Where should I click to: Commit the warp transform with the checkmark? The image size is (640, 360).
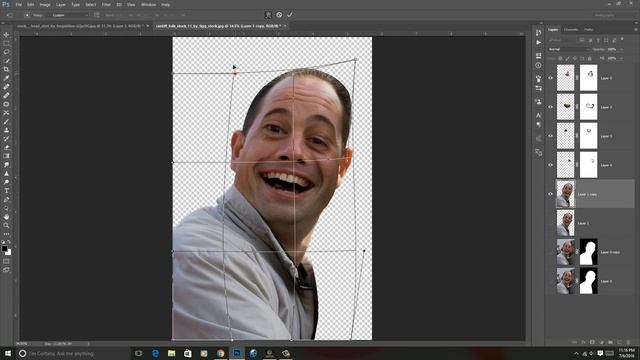coord(290,15)
